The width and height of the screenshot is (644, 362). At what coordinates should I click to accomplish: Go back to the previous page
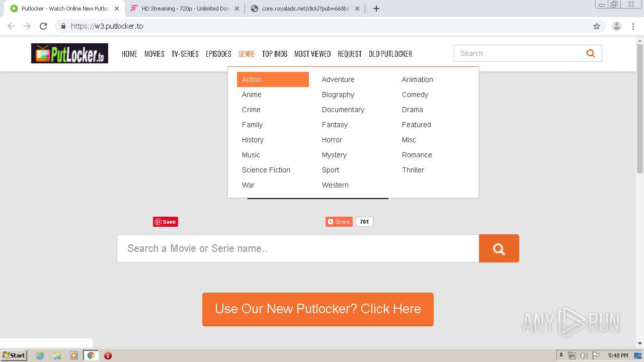click(11, 26)
